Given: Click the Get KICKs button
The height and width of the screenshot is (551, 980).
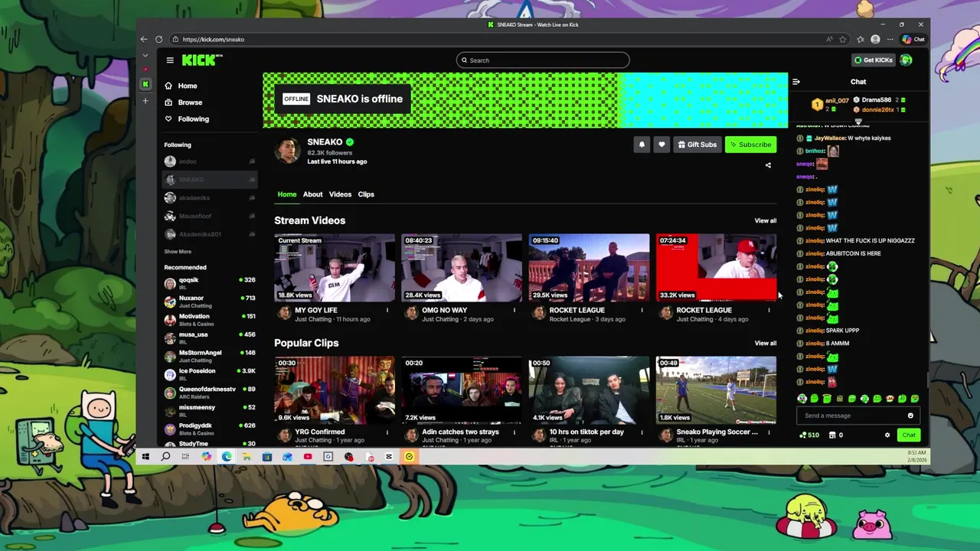Looking at the screenshot, I should [x=873, y=60].
